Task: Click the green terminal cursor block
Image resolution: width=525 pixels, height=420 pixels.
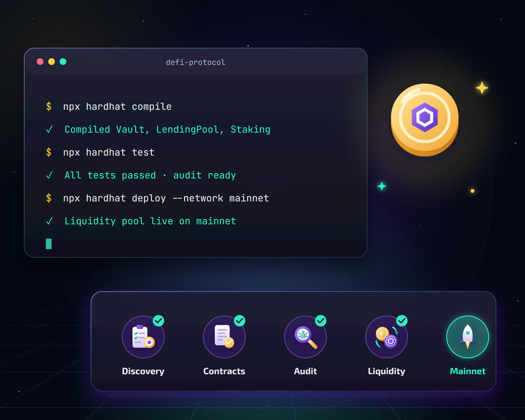Action: tap(49, 244)
